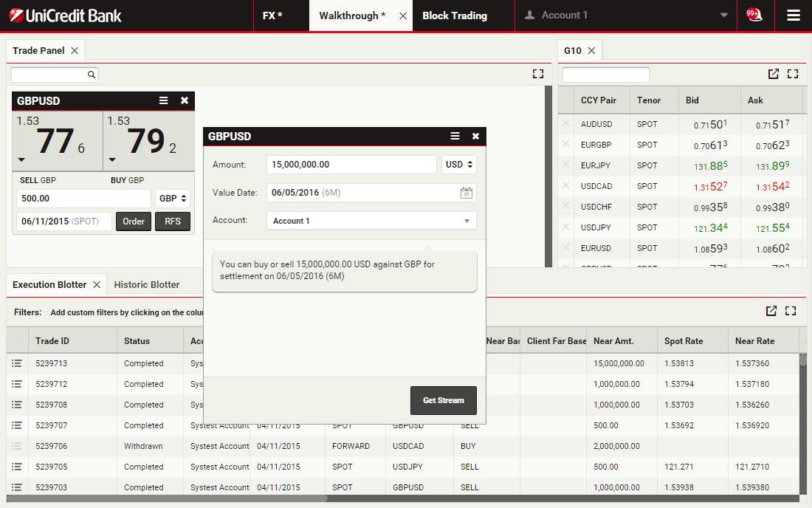
Task: Open the notifications bell with 99+ badge
Action: tap(753, 16)
